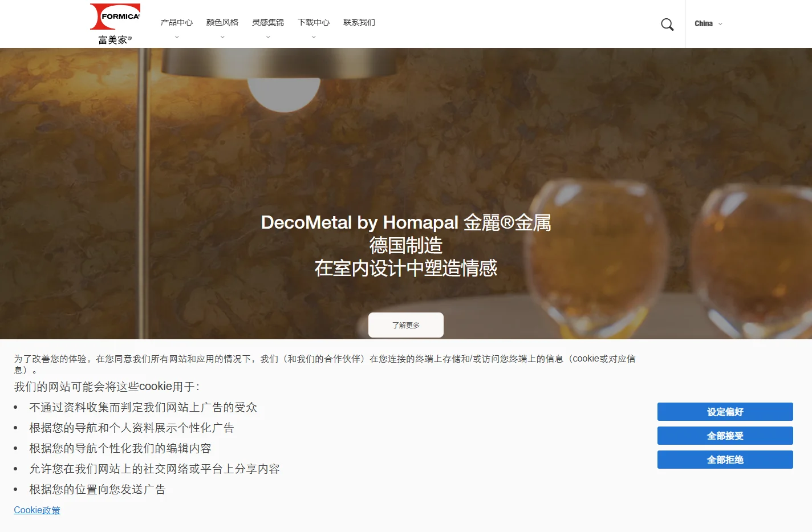Click the 了解更多 button
This screenshot has width=812, height=532.
(406, 325)
